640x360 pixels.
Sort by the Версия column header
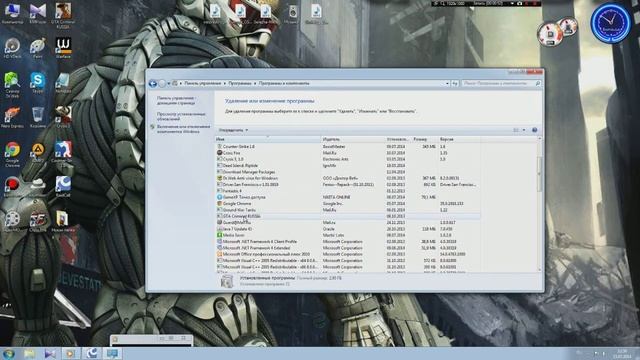click(x=459, y=140)
